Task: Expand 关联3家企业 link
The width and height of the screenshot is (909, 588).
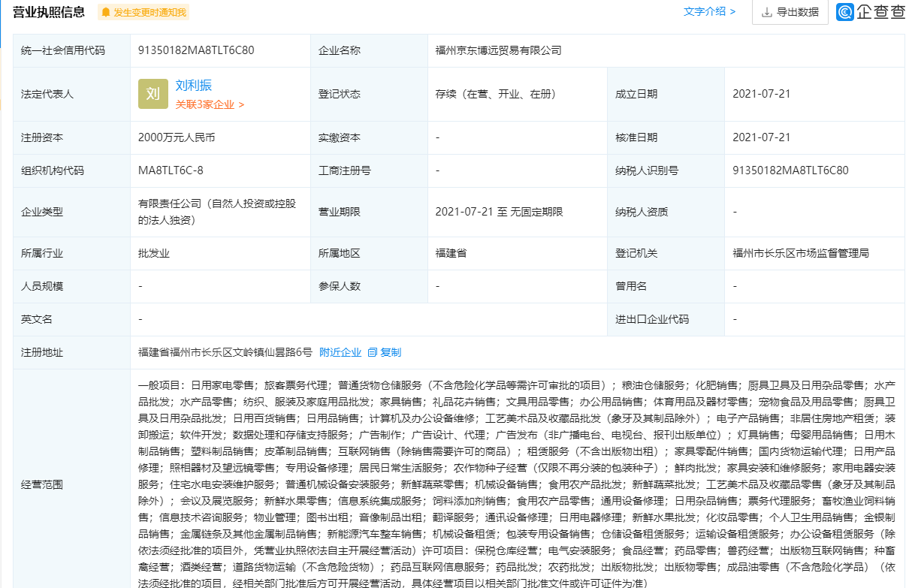Action: pyautogui.click(x=210, y=104)
